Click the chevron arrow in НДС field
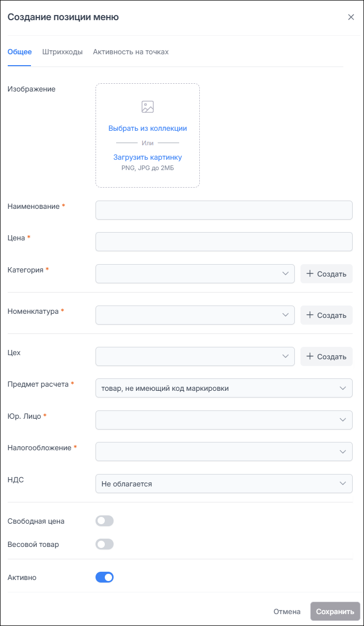The width and height of the screenshot is (364, 626). pos(343,483)
